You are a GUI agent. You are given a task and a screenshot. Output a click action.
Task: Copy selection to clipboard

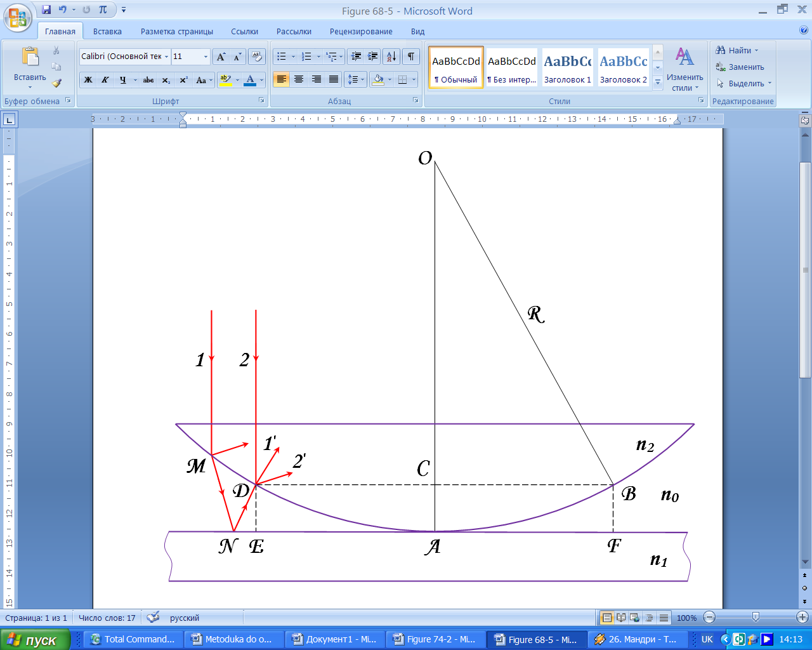point(56,67)
